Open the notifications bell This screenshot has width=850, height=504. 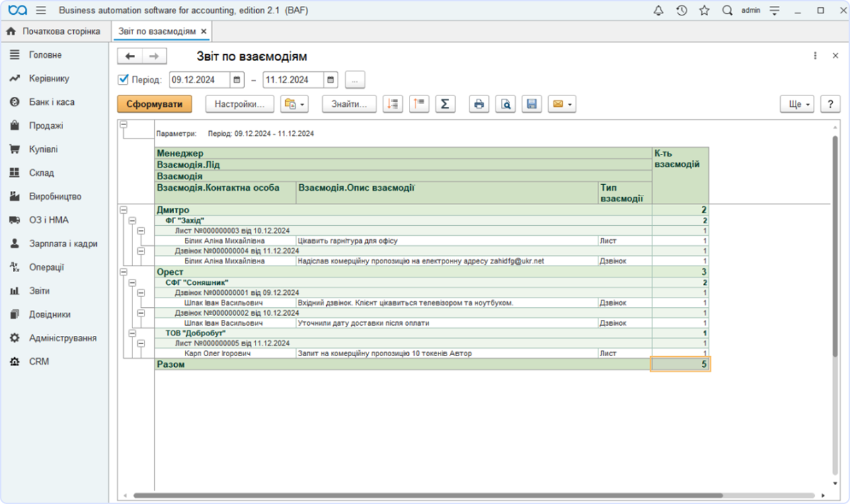(x=658, y=11)
